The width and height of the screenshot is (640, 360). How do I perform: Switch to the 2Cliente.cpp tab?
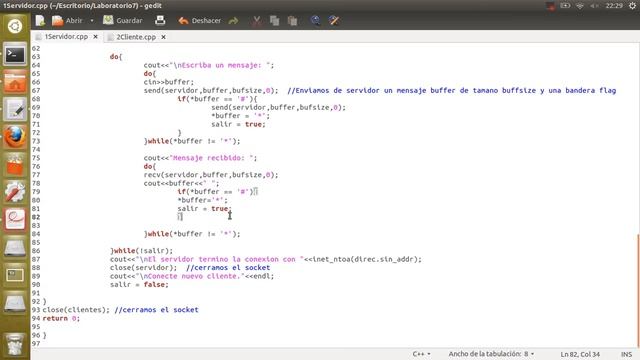click(136, 37)
